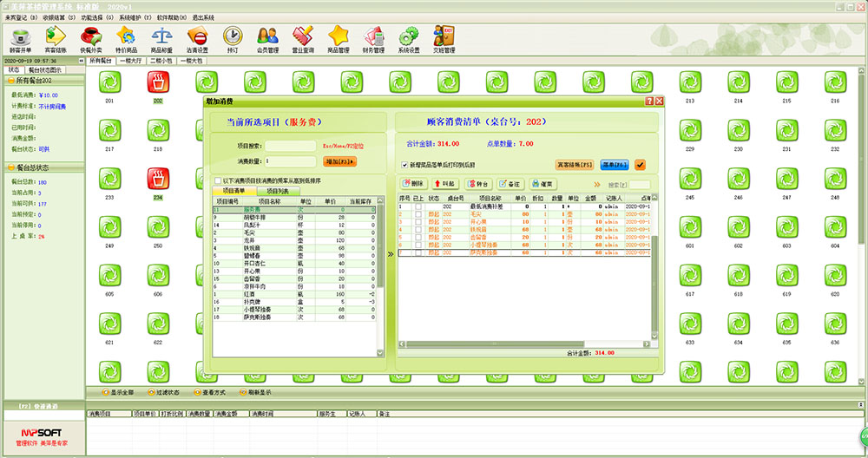The image size is (868, 458).
Task: Click the double-arrow expander beside search box
Action: point(596,184)
